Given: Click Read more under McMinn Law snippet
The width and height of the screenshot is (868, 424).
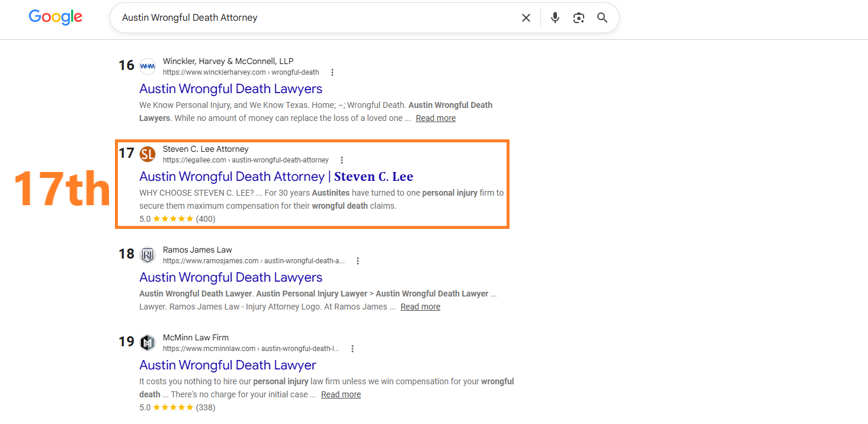Looking at the screenshot, I should [x=341, y=394].
